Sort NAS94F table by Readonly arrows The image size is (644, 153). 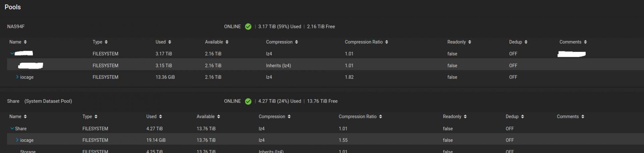point(470,42)
